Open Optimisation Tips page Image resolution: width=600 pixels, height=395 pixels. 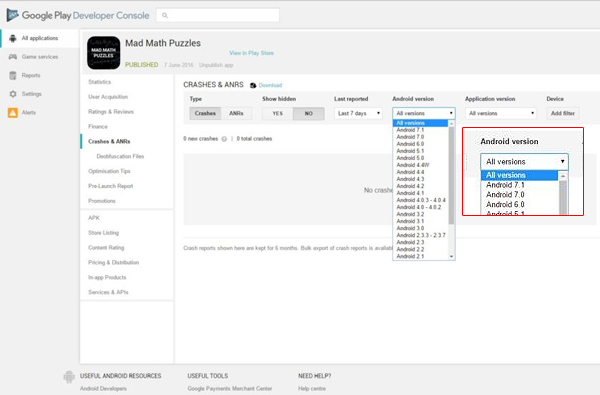pyautogui.click(x=109, y=171)
